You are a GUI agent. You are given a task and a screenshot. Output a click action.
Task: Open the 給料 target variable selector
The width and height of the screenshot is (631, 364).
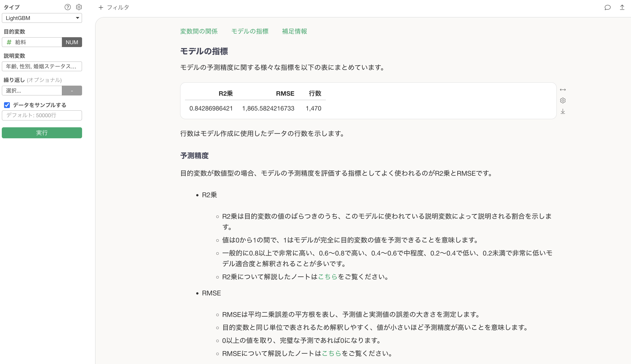pos(32,42)
